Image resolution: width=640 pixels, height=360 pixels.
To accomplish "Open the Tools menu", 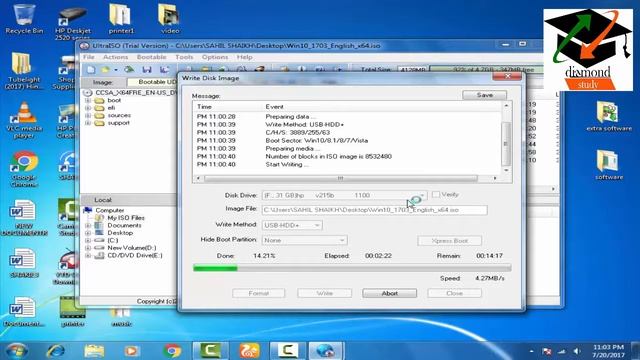I will pos(184,57).
